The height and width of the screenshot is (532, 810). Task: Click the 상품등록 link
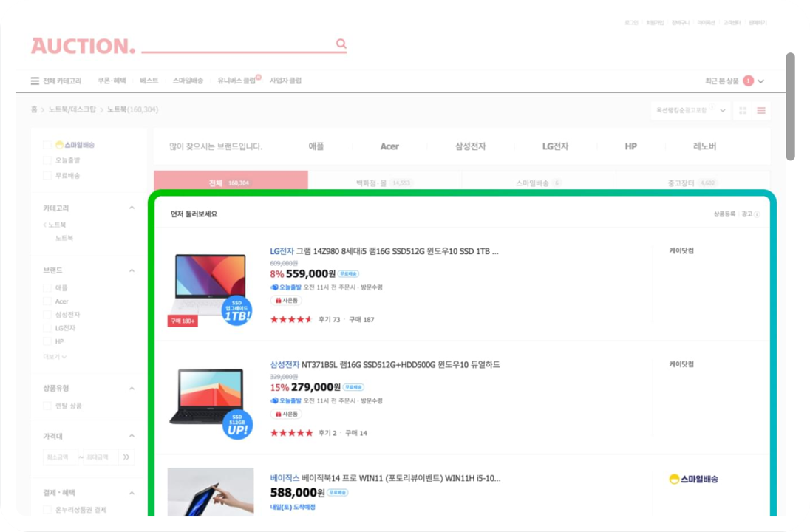point(724,214)
